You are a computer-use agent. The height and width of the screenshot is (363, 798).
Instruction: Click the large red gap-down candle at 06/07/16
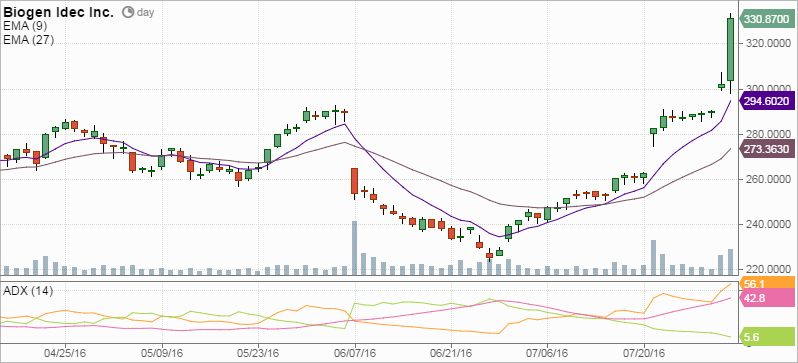(355, 181)
